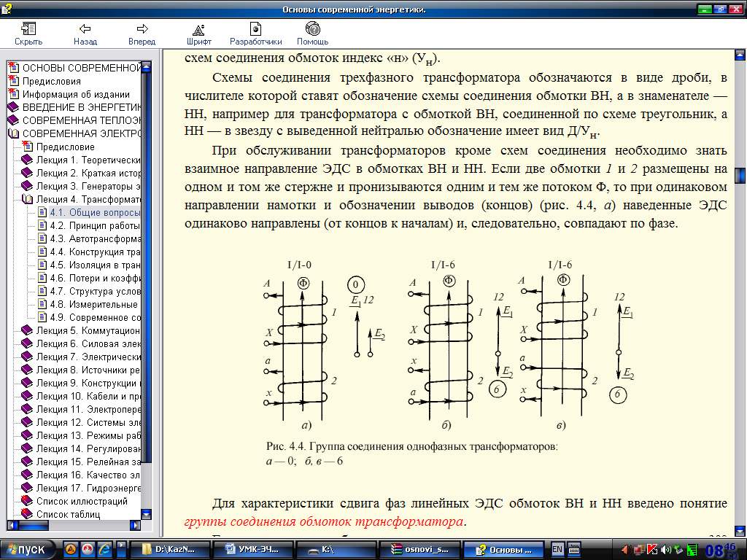This screenshot has width=747, height=560.
Task: Open the пуск Start menu
Action: pos(28,550)
